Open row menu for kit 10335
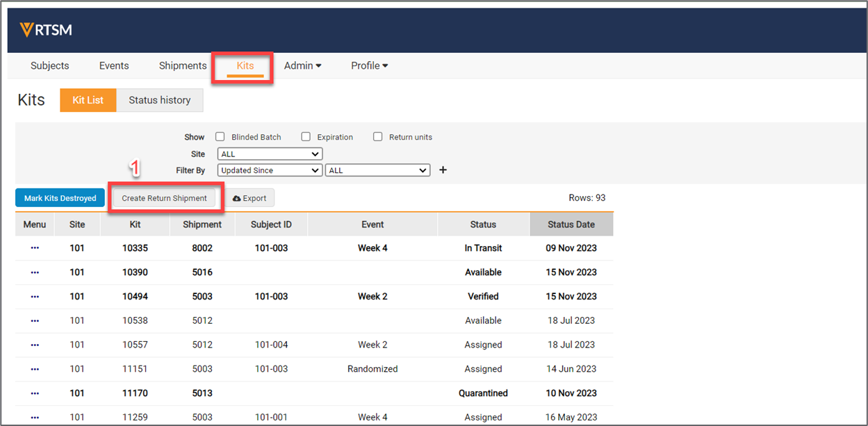 tap(35, 248)
